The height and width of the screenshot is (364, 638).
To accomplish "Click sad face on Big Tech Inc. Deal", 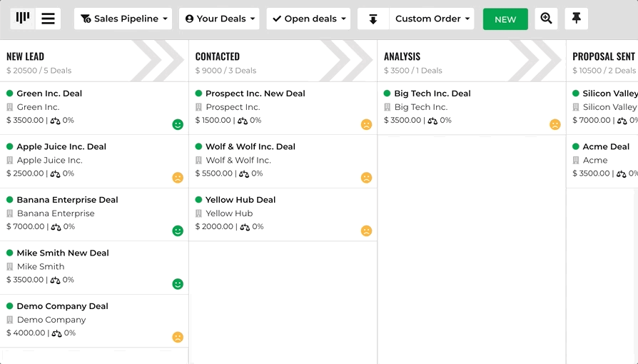I will point(555,124).
